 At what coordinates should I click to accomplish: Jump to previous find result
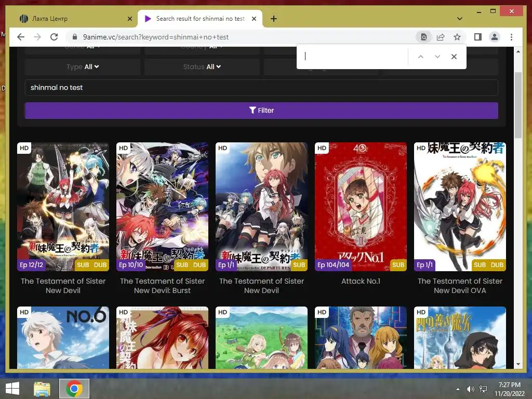tap(421, 57)
